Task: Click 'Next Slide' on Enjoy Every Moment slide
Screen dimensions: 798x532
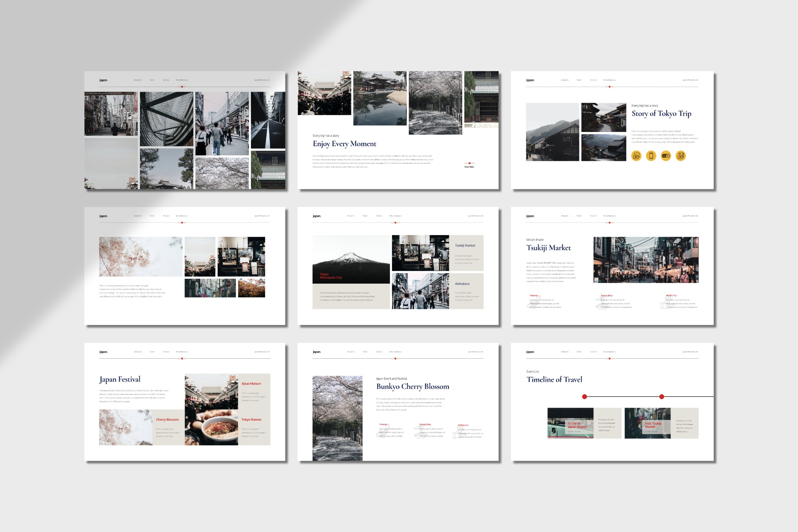Action: (x=469, y=167)
